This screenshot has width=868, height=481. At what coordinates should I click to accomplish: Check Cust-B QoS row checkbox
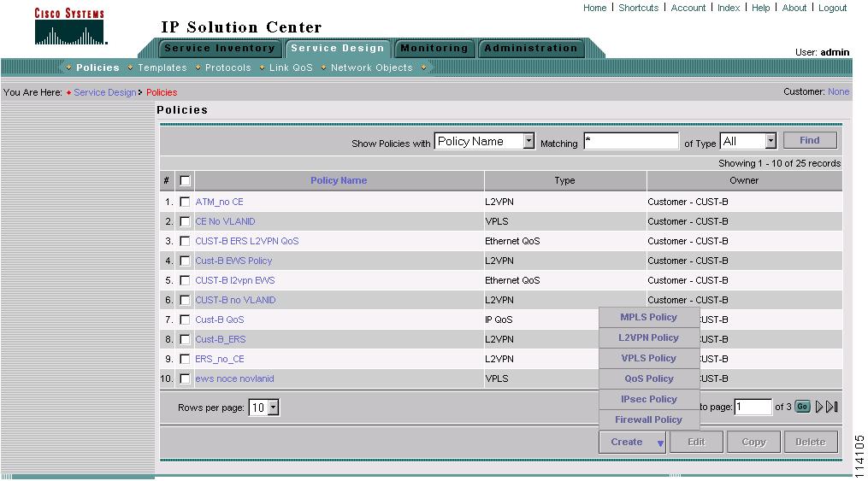point(185,320)
